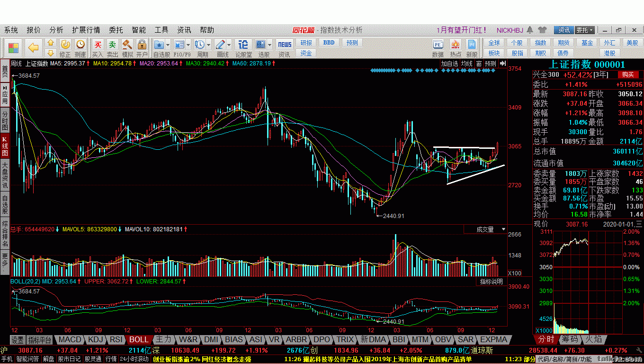Open the 报价 menu
The image size is (644, 364).
[x=34, y=30]
